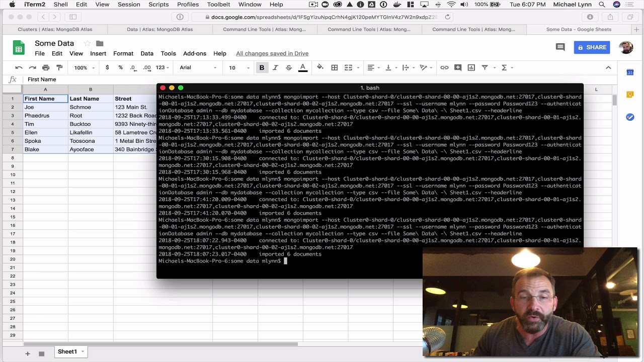Click All changes saved in Drive link
The width and height of the screenshot is (644, 362).
(x=272, y=53)
